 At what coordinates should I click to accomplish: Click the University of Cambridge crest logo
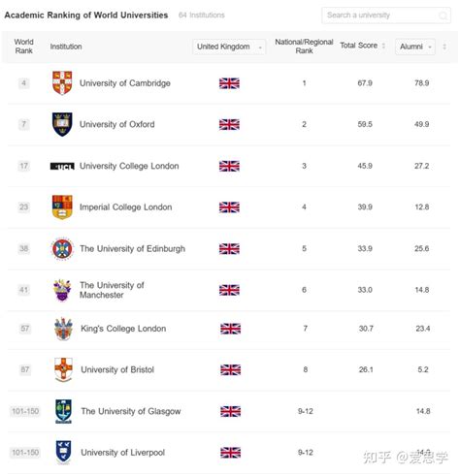62,83
